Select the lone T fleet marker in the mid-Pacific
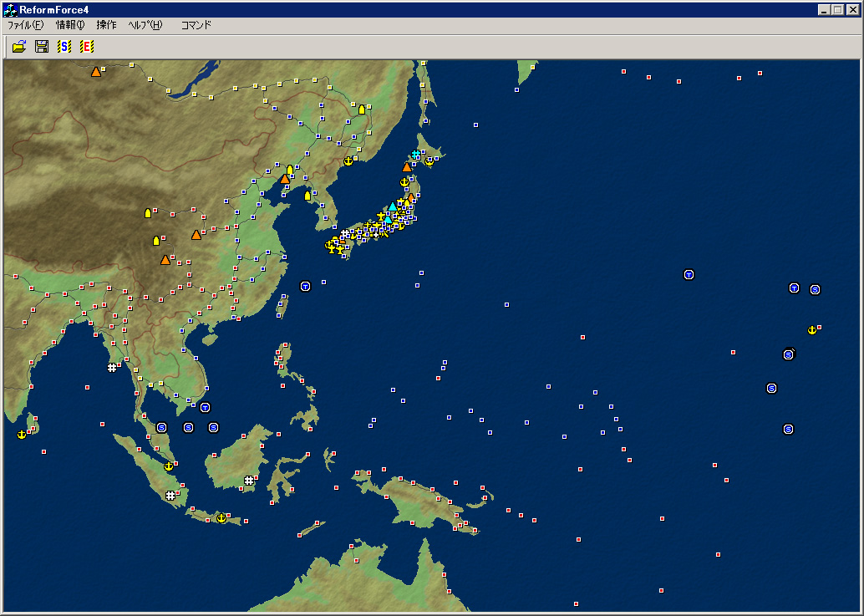 (689, 275)
